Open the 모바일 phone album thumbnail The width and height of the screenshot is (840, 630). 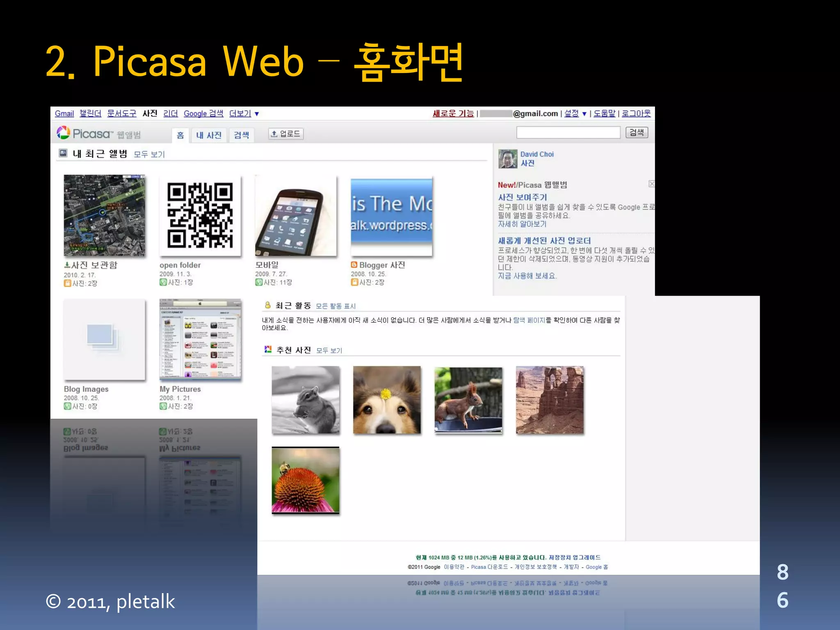[x=296, y=215]
